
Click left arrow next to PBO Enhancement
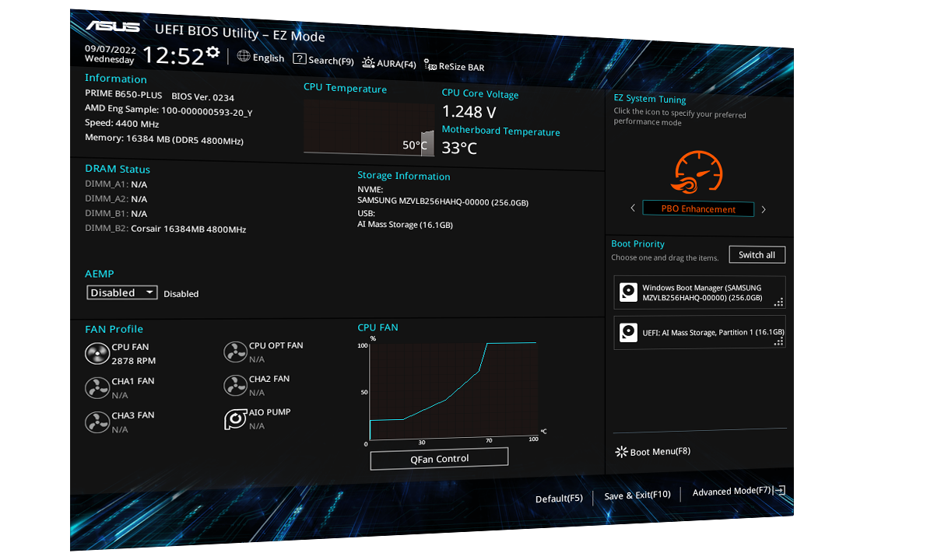tap(633, 208)
